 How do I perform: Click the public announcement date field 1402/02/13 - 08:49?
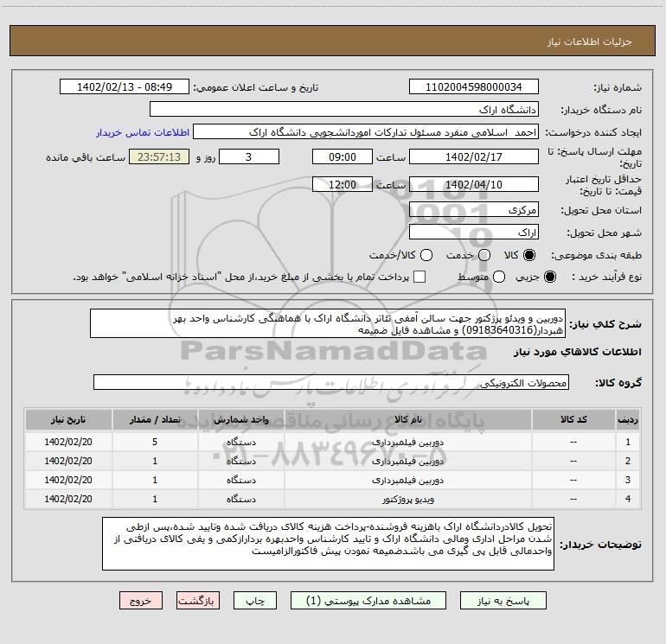tap(125, 87)
